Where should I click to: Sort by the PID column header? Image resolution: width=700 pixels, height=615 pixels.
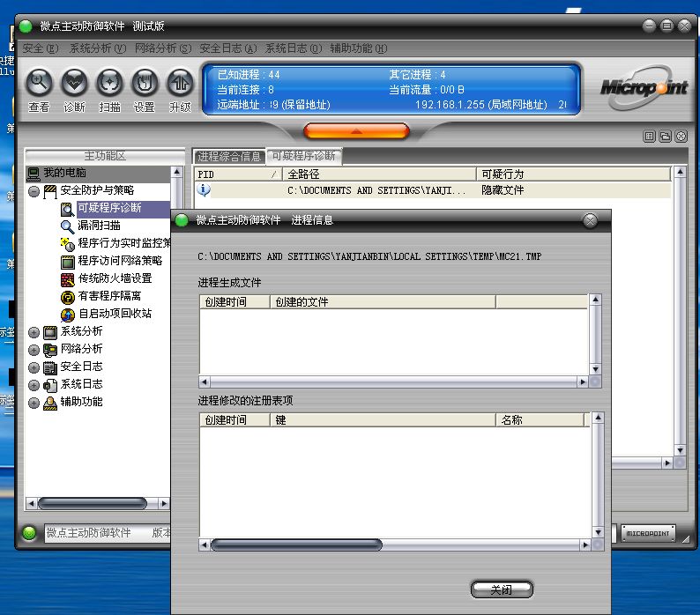pos(238,174)
